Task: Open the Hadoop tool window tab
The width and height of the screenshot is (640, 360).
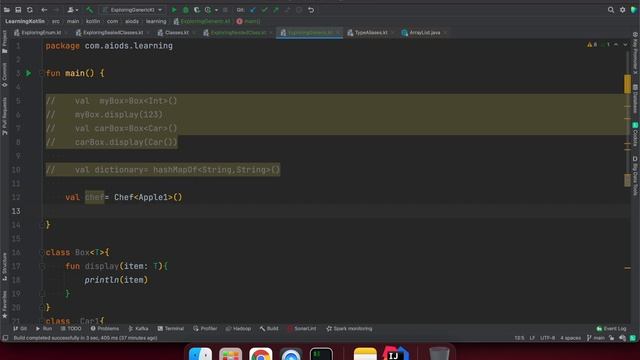Action: (238, 329)
